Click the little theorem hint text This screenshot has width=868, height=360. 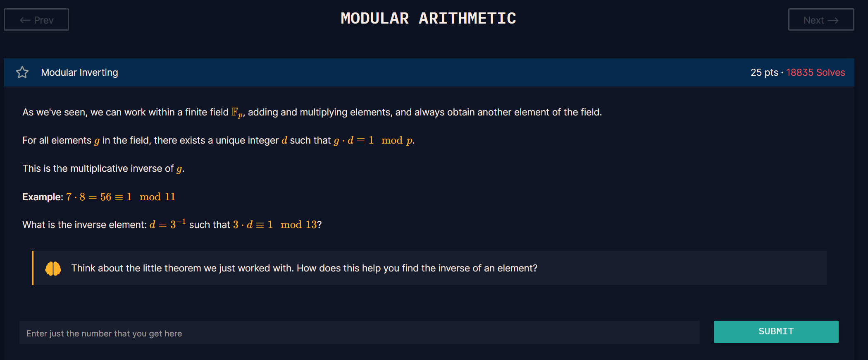coord(304,268)
